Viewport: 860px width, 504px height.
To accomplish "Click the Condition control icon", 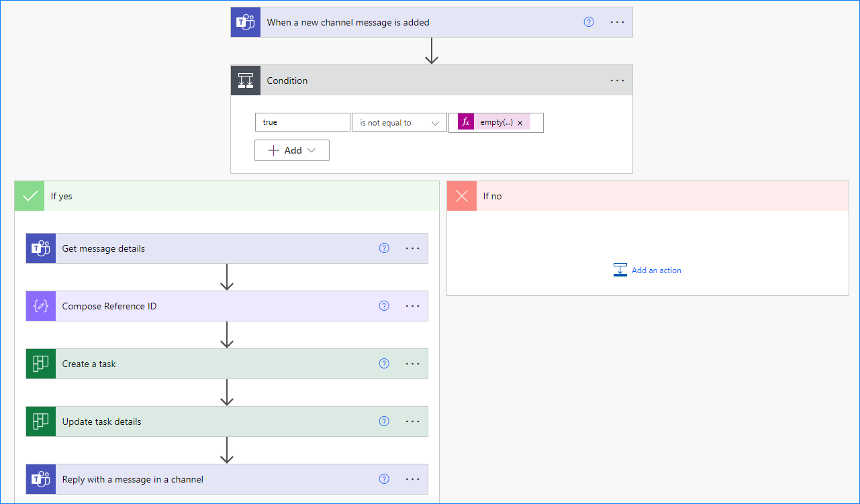I will click(x=245, y=81).
